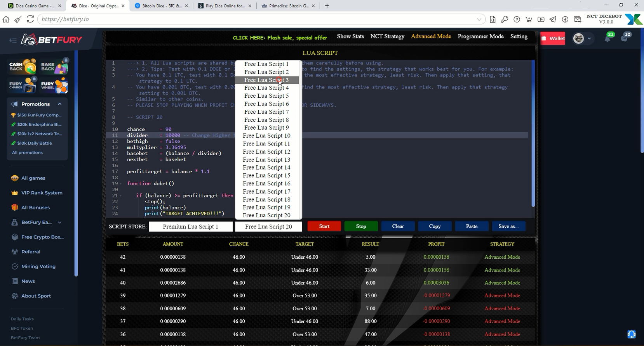Viewport: 644px width, 346px height.
Task: Click the NCT Dicebot logo
Action: click(633, 19)
